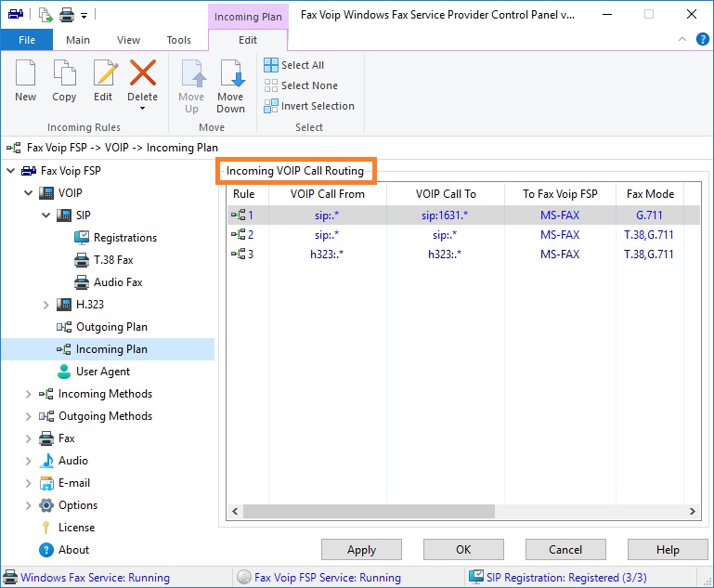Select Registrations in the tree

124,238
